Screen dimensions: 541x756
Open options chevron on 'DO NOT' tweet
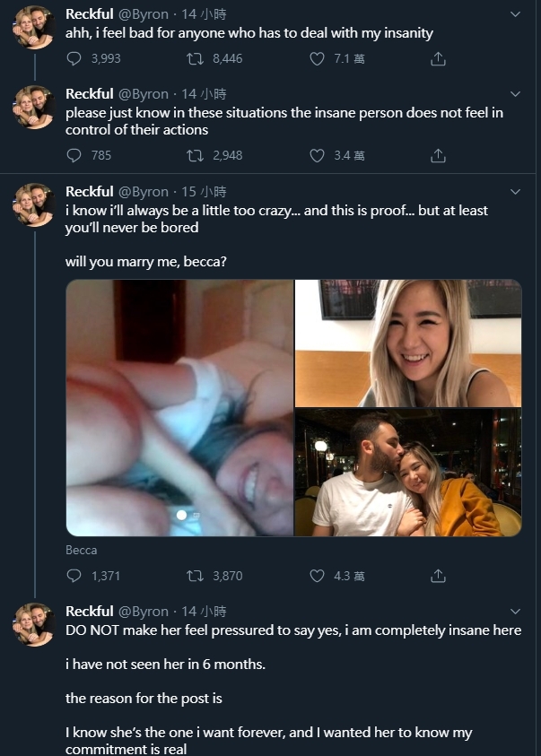515,612
